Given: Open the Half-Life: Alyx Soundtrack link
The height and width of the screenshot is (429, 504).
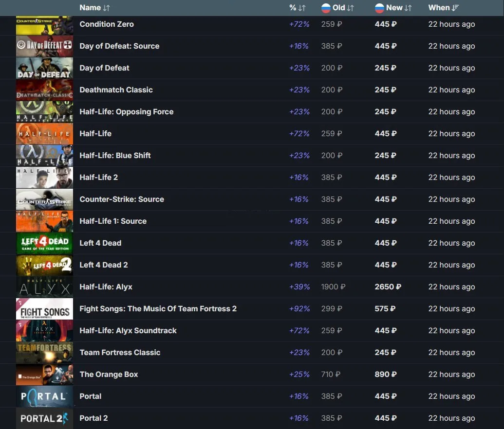Looking at the screenshot, I should pos(128,330).
